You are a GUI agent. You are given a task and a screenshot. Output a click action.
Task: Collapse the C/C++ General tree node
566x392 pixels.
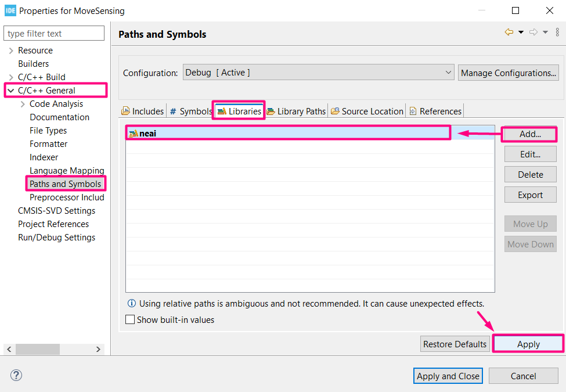coord(11,91)
